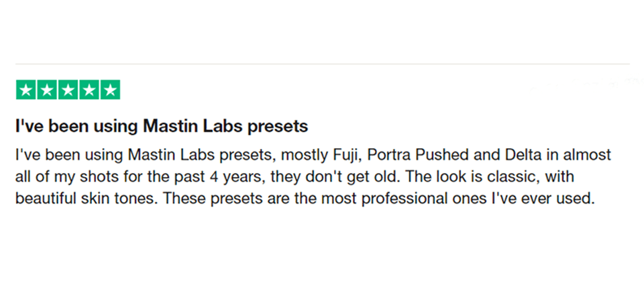Click the first green star
The width and height of the screenshot is (644, 295).
(25, 90)
